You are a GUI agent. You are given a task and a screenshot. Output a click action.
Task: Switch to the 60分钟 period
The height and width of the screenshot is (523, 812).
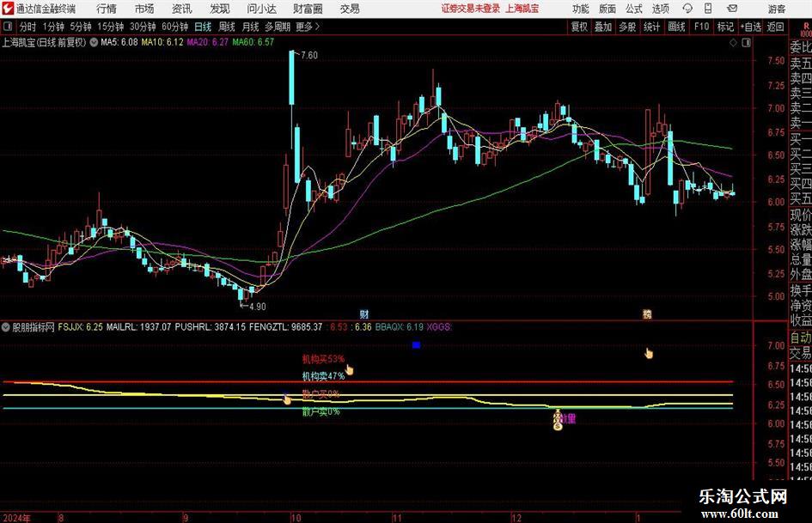tap(175, 27)
